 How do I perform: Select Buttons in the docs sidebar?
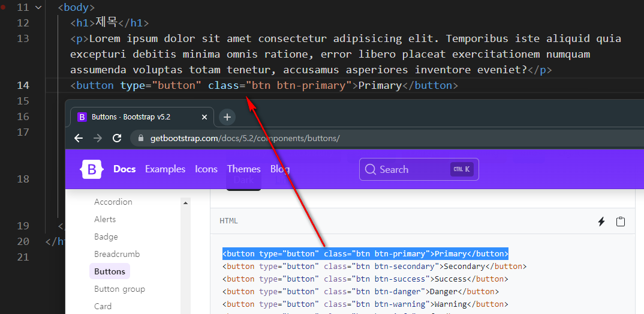(110, 271)
